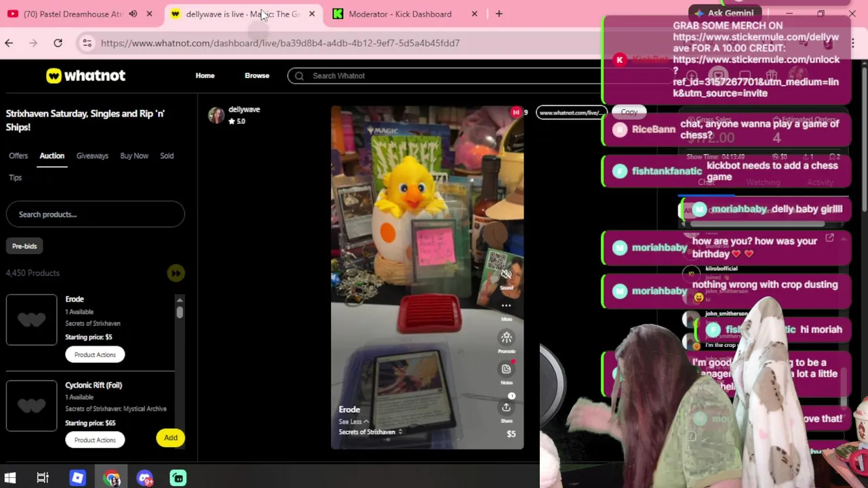
Task: Close the Pastel Dreamhouse YouTube tab
Action: [x=149, y=14]
